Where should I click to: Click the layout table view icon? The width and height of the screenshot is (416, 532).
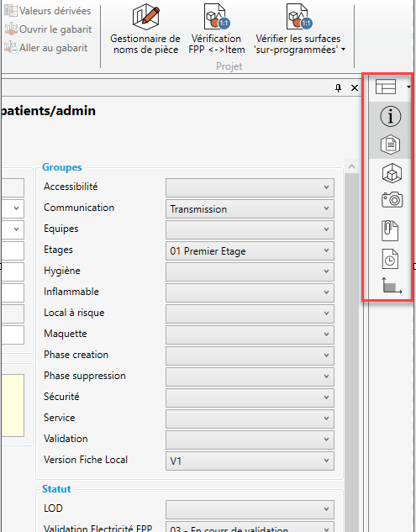(386, 87)
